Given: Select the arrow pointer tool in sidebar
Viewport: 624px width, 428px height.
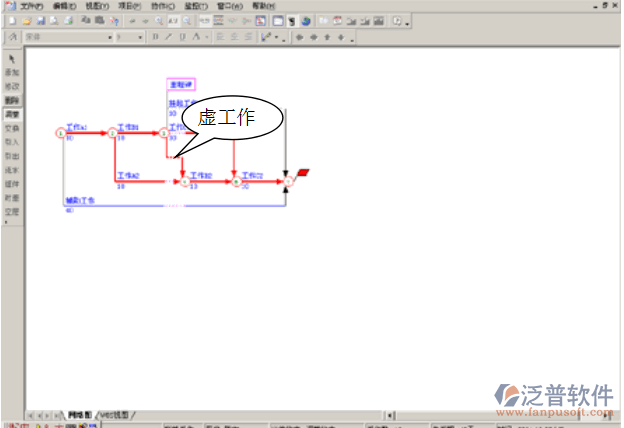Looking at the screenshot, I should 11,59.
